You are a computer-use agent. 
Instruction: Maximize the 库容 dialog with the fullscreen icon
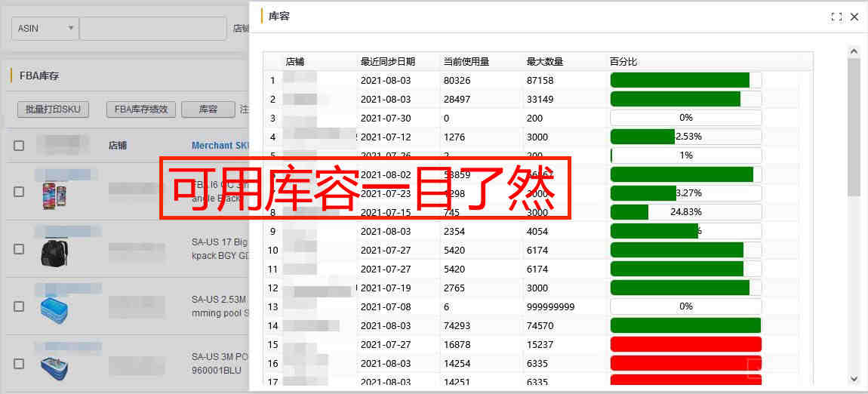click(836, 17)
